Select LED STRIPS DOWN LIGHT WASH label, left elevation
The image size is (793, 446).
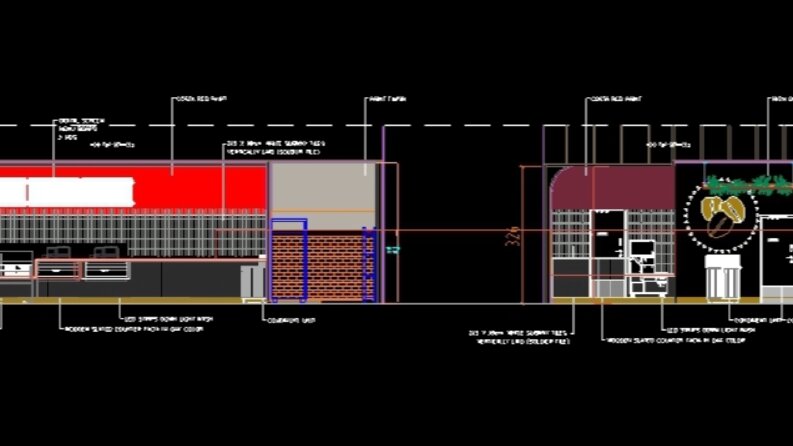168,319
